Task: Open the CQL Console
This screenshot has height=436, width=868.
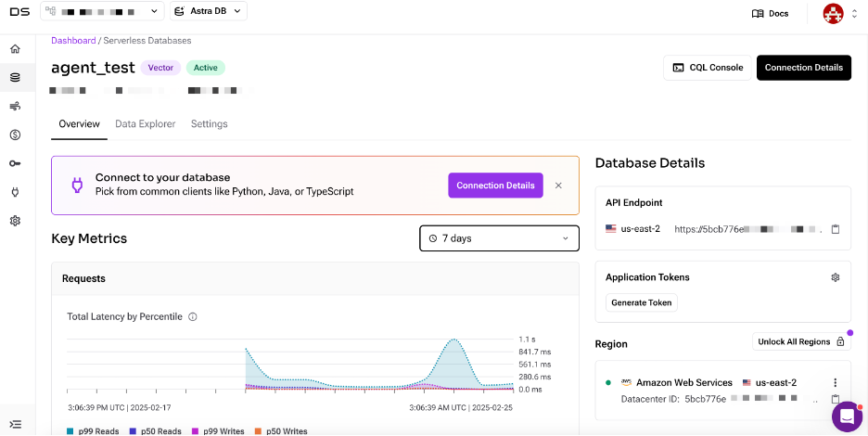Action: pos(708,68)
